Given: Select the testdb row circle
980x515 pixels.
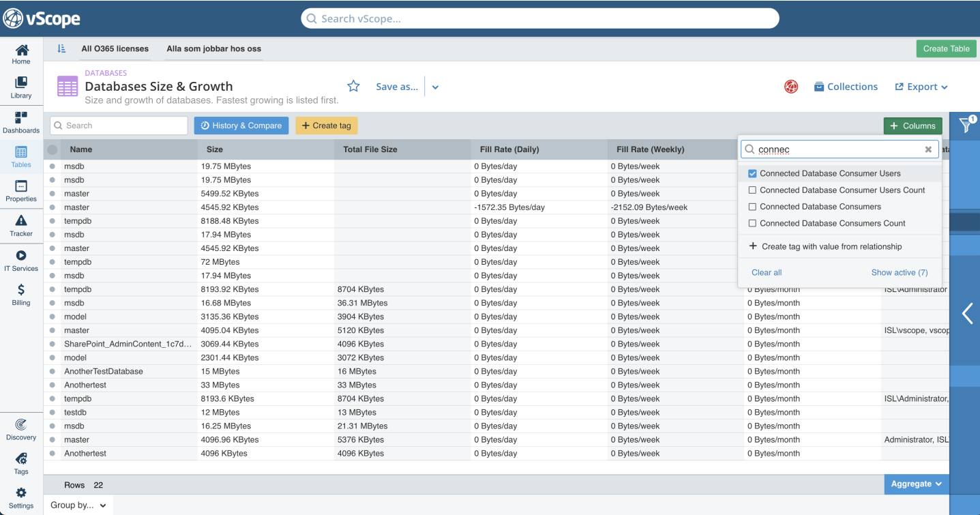Looking at the screenshot, I should [53, 412].
